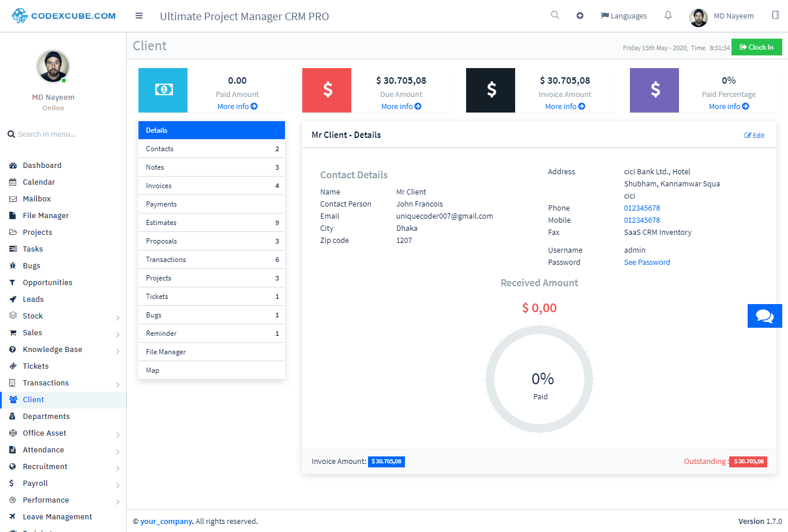The width and height of the screenshot is (788, 532).
Task: Expand the Recruitment submenu arrow
Action: (x=118, y=469)
